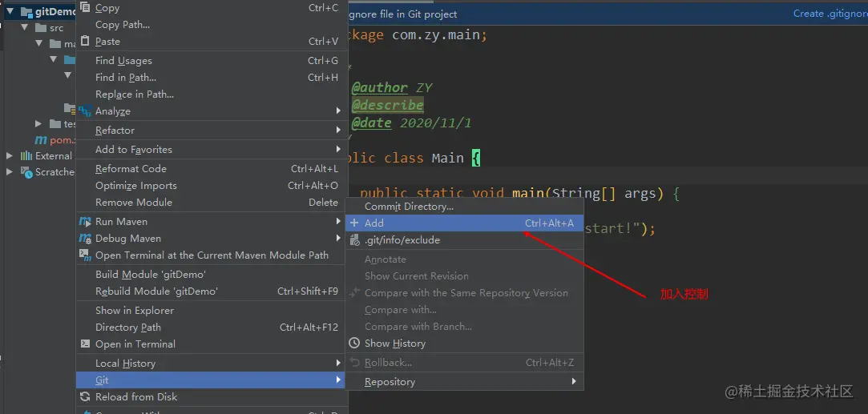Image resolution: width=868 pixels, height=414 pixels.
Task: Click Create .gitignore link in banner
Action: click(x=830, y=14)
